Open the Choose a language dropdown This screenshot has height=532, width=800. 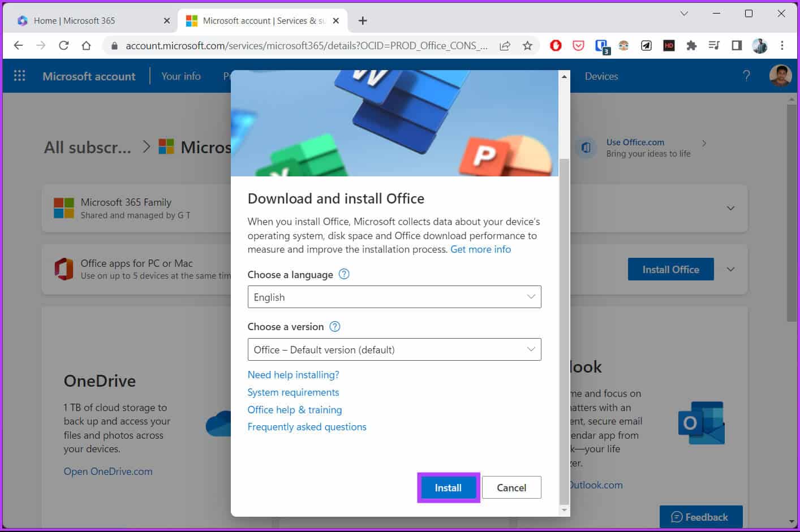[394, 297]
